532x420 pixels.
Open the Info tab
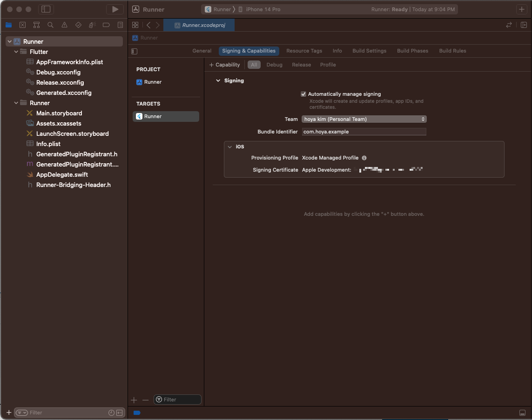(337, 51)
